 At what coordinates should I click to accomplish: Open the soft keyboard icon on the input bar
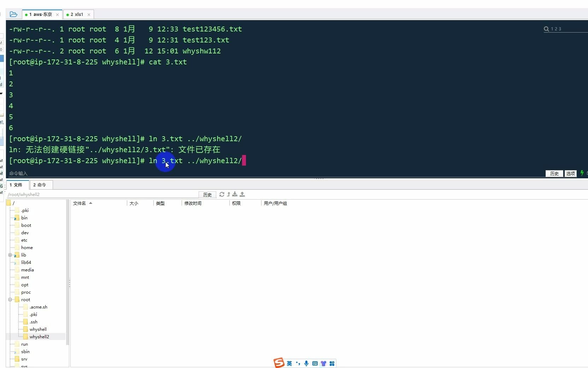pos(315,363)
